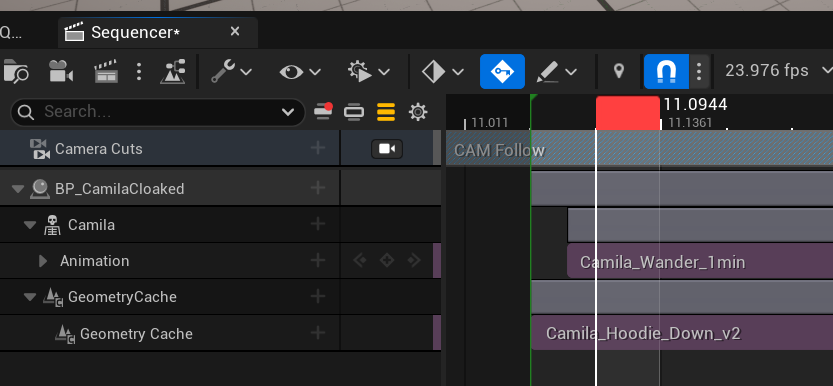Open the wrench Actions menu
833x386 pixels.
click(231, 71)
